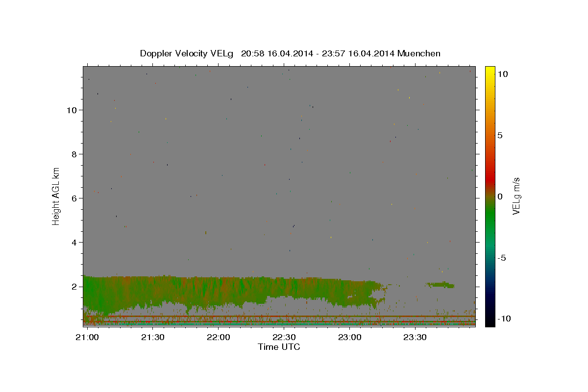This screenshot has width=588, height=392.
Task: Click the 23:30 time tick label
Action: [415, 338]
